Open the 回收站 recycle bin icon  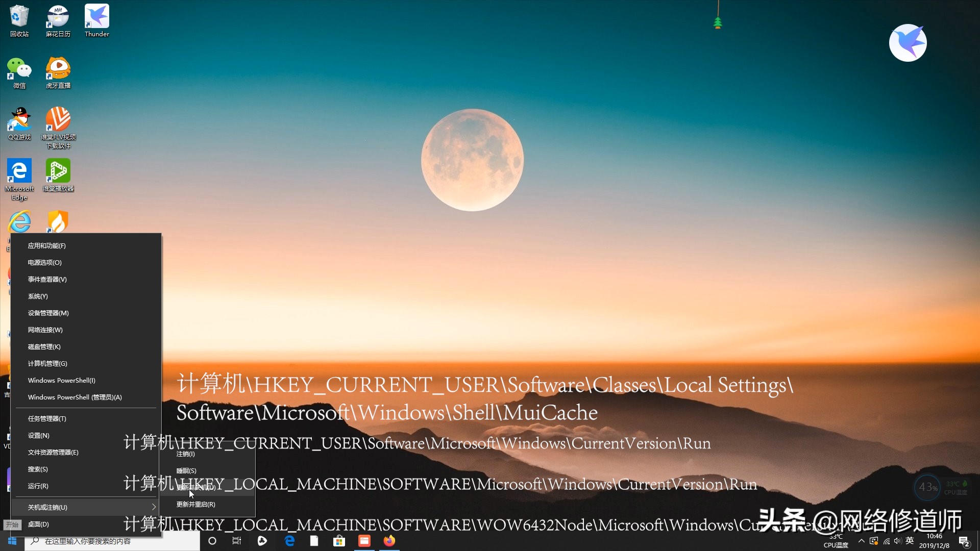pos(19,20)
